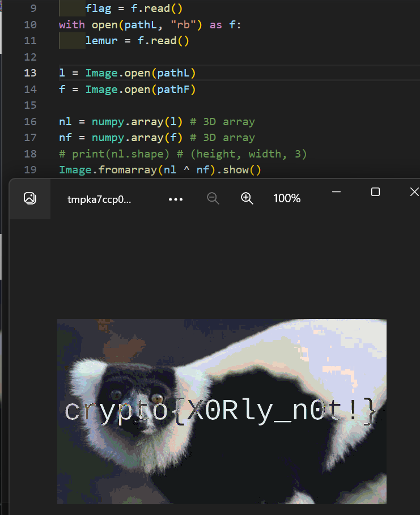This screenshot has width=420, height=515.
Task: Click line number 19 in the gutter
Action: [x=30, y=169]
